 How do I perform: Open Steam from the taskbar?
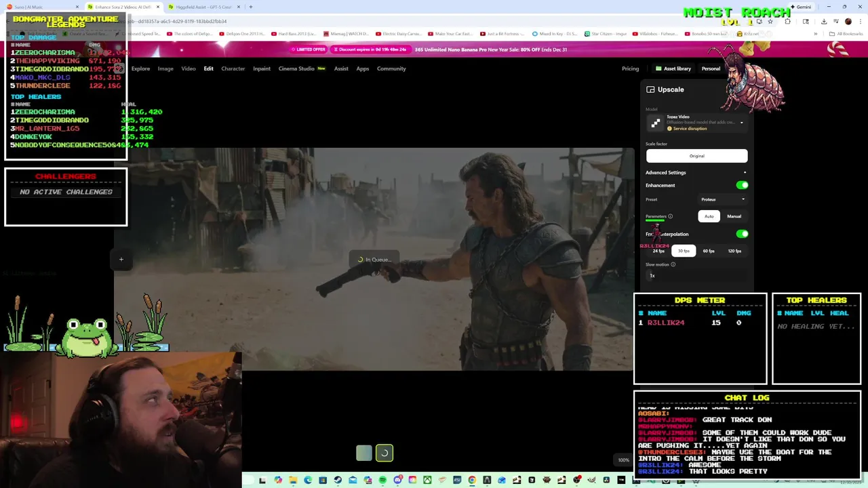coord(338,480)
